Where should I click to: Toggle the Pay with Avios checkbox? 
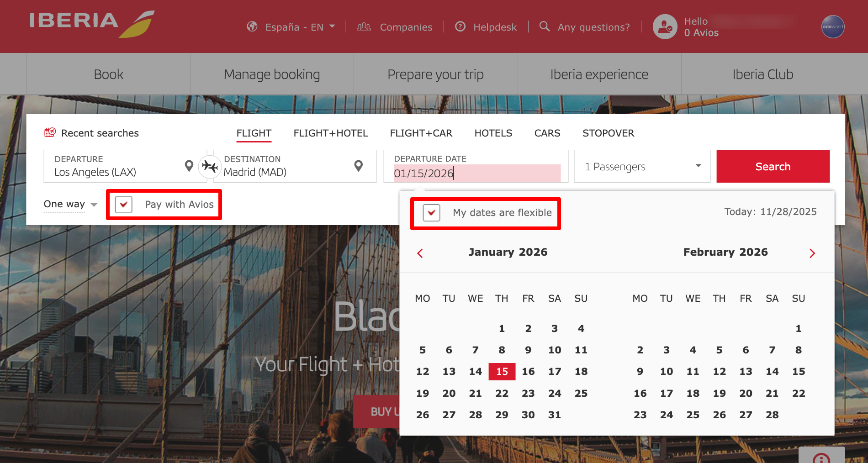tap(124, 204)
